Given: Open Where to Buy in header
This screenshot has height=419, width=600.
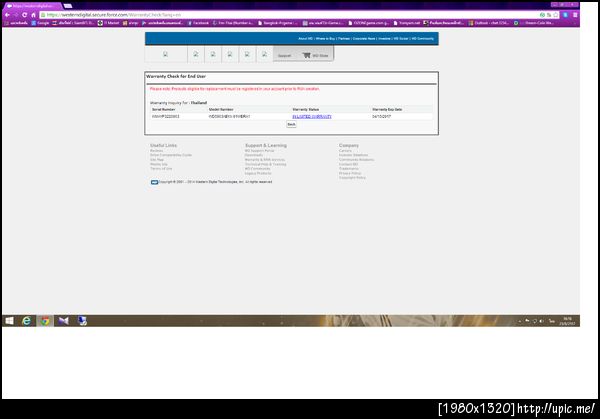Looking at the screenshot, I should click(325, 39).
